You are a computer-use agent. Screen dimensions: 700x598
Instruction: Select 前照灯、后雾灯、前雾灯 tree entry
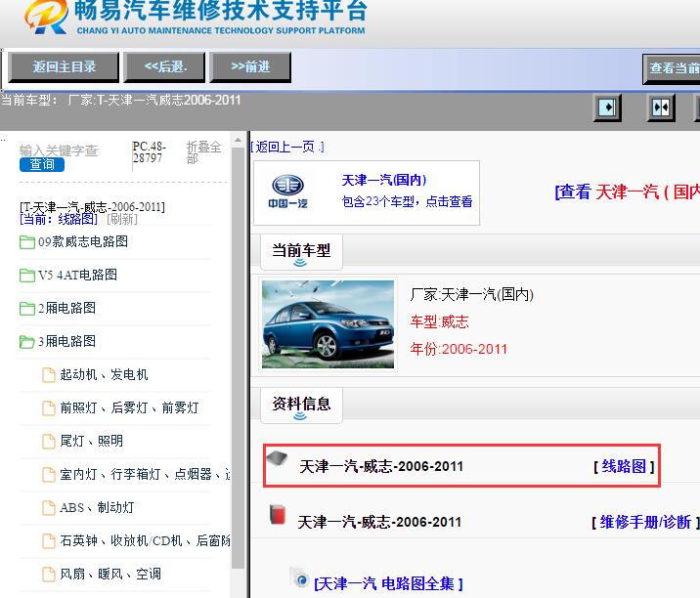point(129,407)
